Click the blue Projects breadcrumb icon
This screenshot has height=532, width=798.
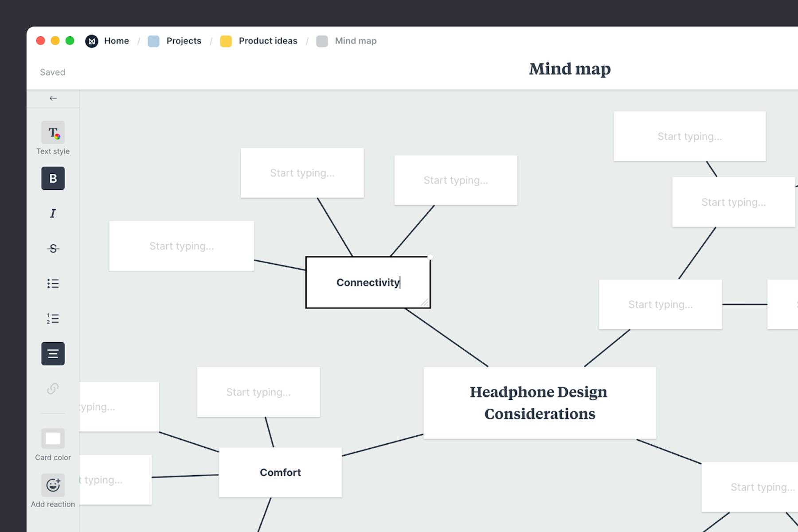153,41
